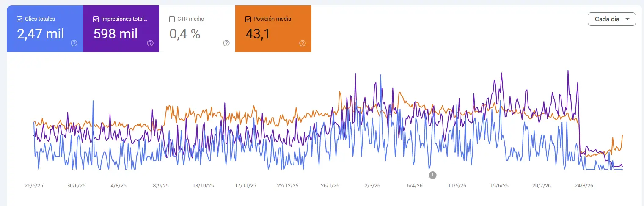Click the 22/12/25 date label
Image resolution: width=644 pixels, height=206 pixels.
288,186
